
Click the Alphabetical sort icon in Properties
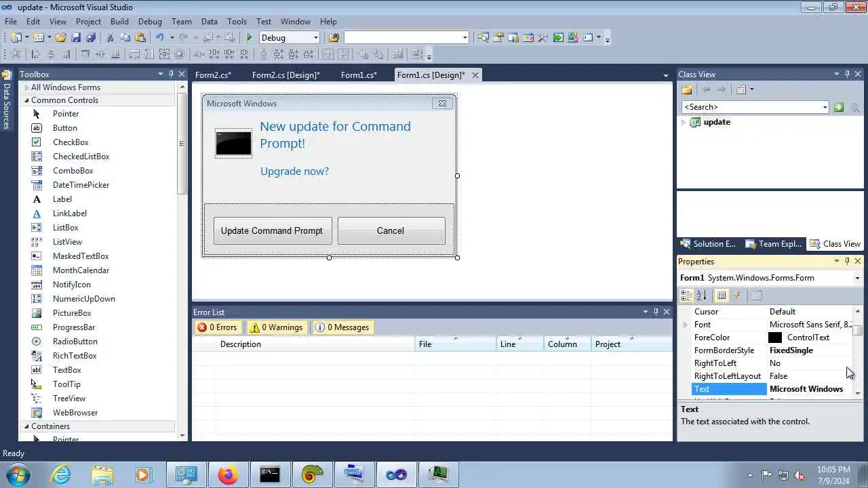point(701,296)
